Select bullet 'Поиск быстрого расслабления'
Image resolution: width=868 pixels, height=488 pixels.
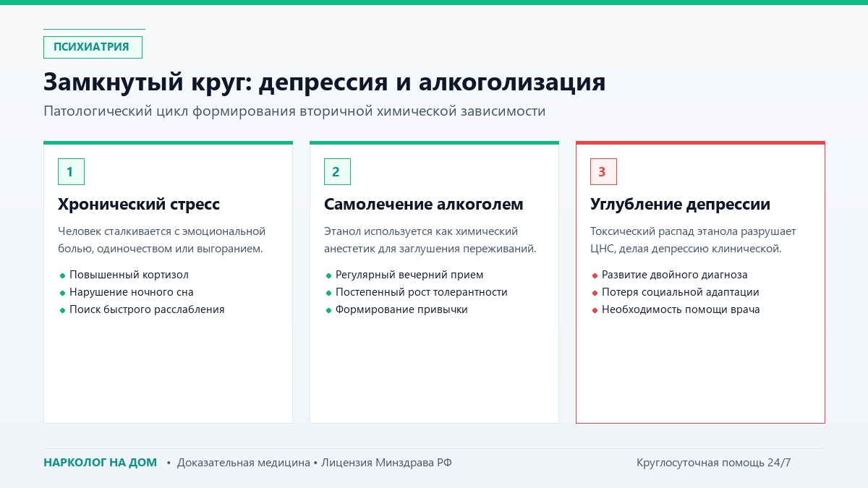click(147, 309)
